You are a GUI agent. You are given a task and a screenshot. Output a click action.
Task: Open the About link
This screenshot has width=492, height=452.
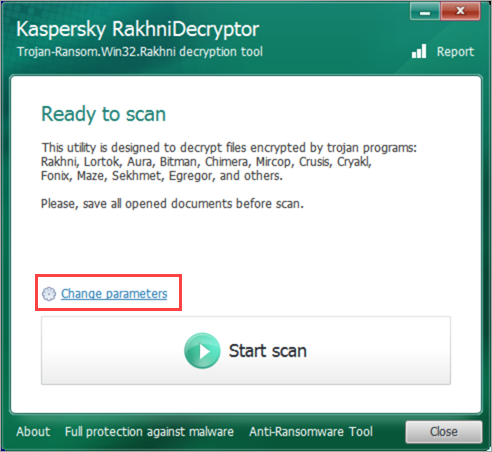click(33, 432)
